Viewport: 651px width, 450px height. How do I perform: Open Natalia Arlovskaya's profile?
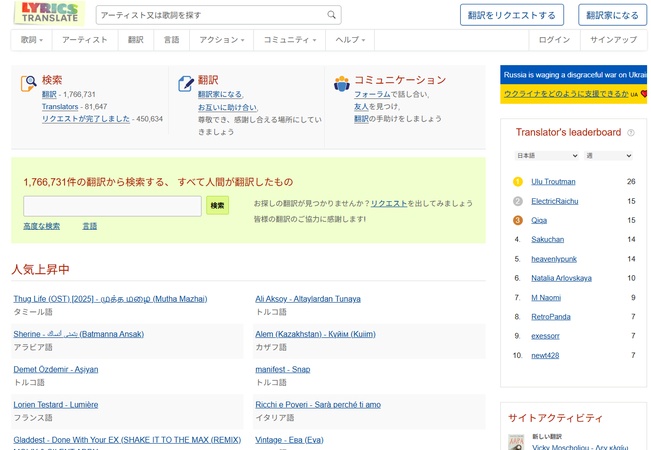(x=561, y=278)
